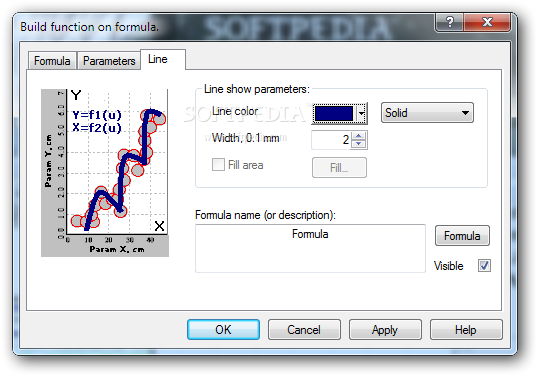Viewport: 538px width, 376px height.
Task: Click the Cancel button
Action: click(x=304, y=330)
